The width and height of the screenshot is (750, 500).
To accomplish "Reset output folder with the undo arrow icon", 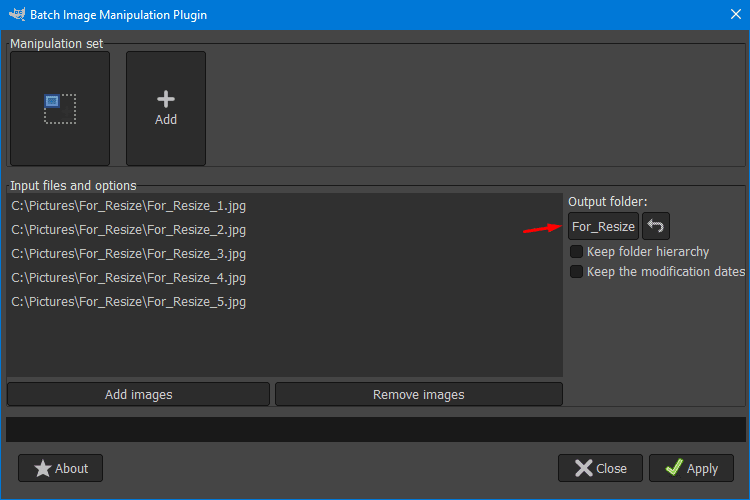I will [x=655, y=226].
